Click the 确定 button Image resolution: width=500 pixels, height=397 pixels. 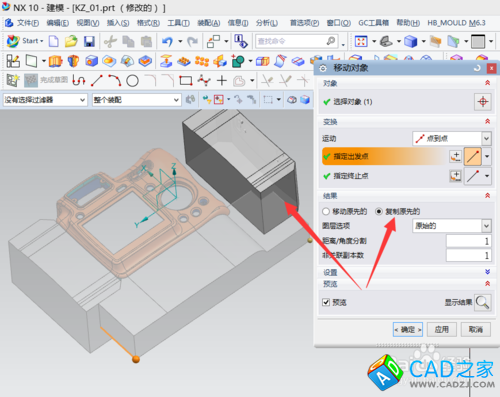(x=408, y=329)
